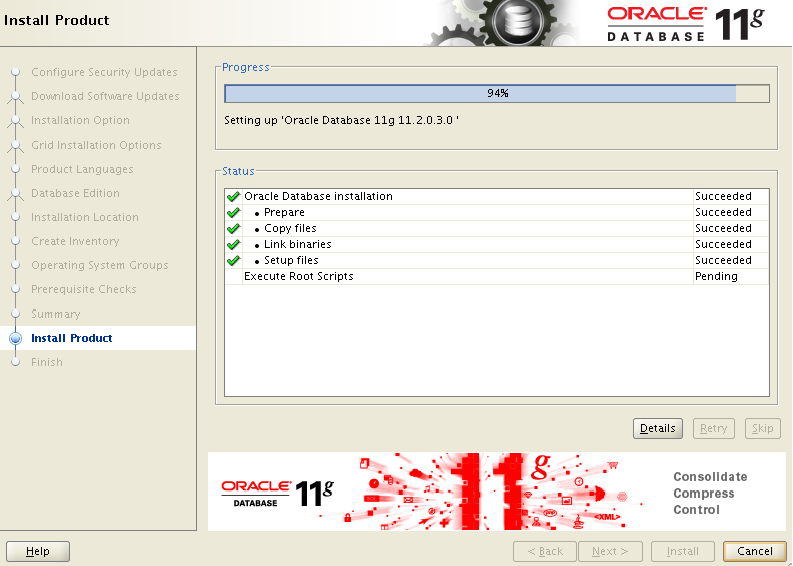Click the Succeeded status for Link binaries

click(x=723, y=244)
